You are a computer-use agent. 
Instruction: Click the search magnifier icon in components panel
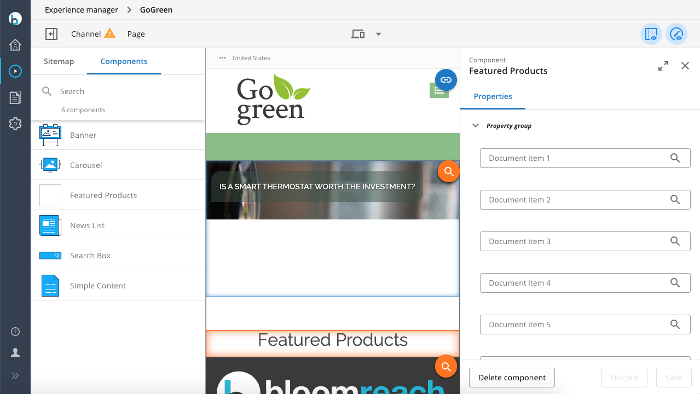point(46,91)
